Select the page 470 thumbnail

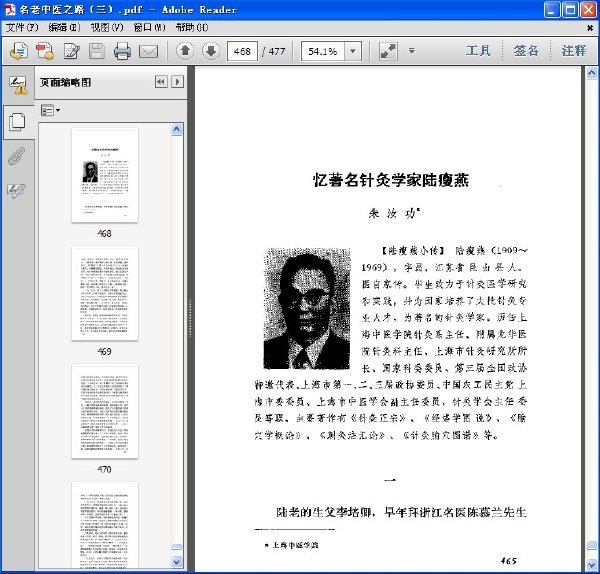104,411
